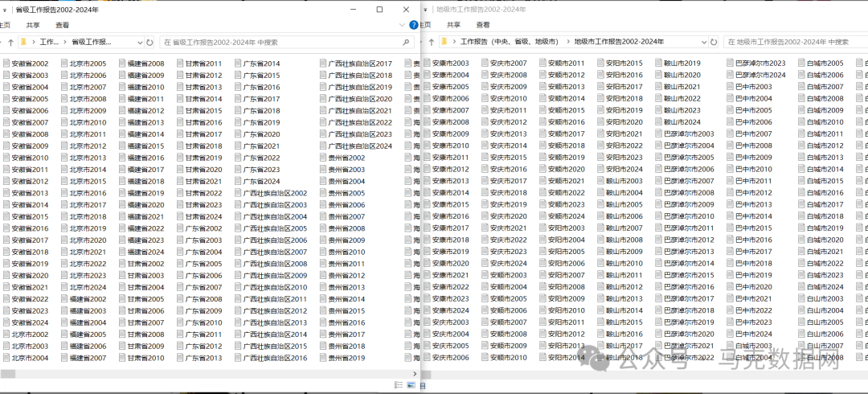Screen dimensions: 868x394
Task: Select file 甘肃省2024
Action: point(199,216)
